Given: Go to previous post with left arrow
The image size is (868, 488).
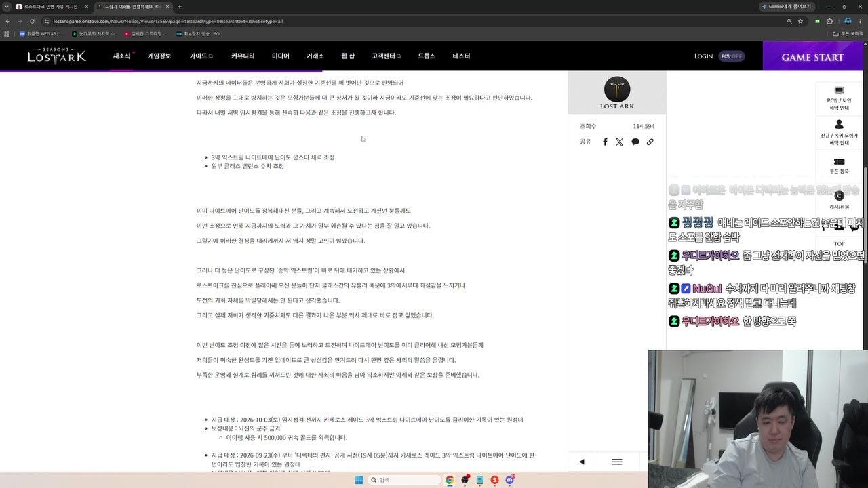Looking at the screenshot, I should [581, 462].
